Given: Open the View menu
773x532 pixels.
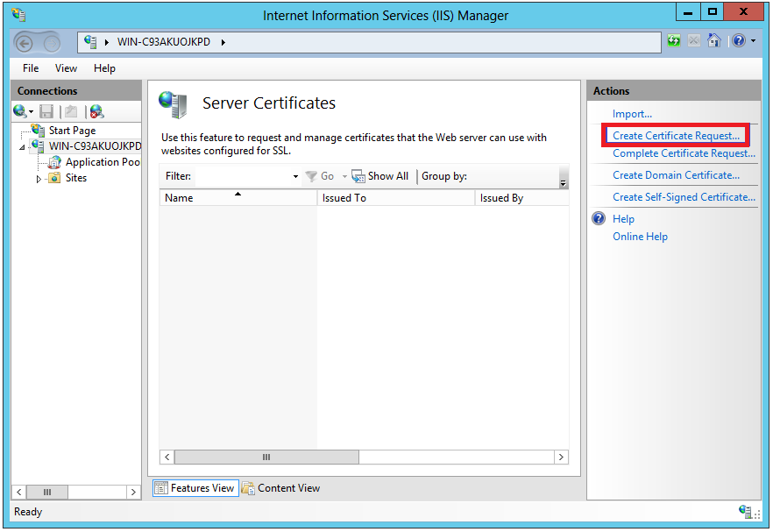Looking at the screenshot, I should 66,67.
